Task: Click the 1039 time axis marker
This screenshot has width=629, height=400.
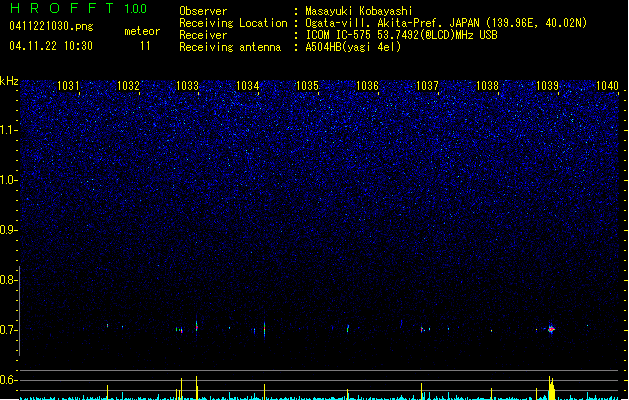Action: [x=547, y=85]
